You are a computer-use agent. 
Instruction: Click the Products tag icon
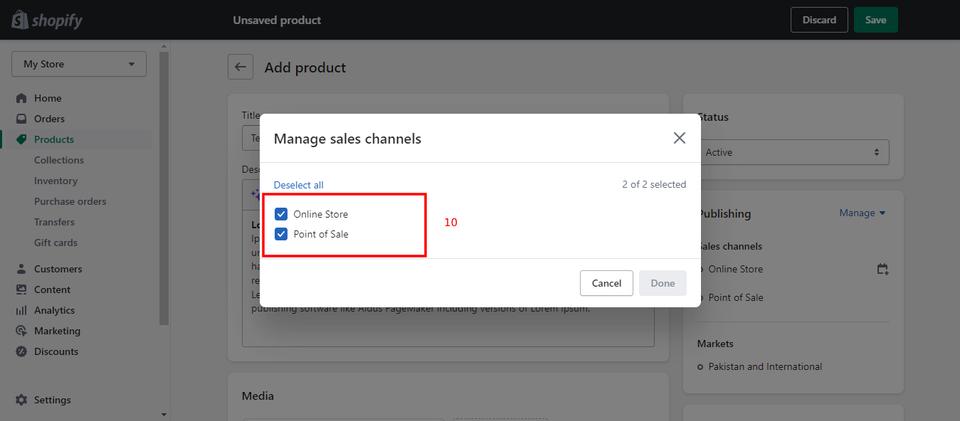click(x=21, y=140)
